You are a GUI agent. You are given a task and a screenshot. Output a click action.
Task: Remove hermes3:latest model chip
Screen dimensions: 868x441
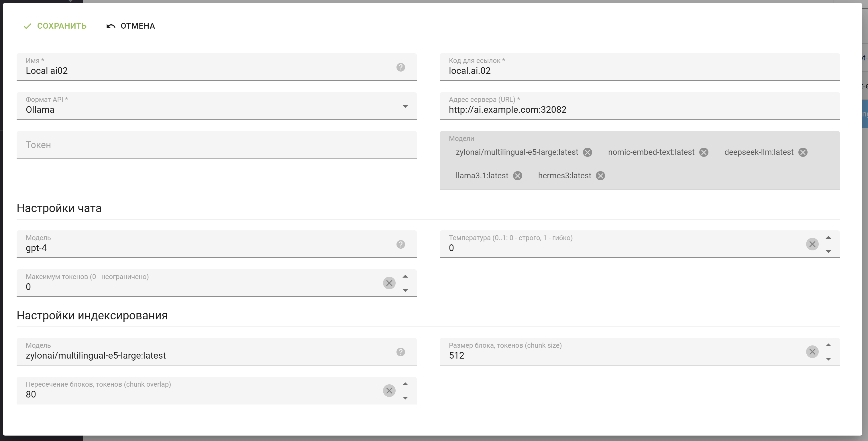600,176
